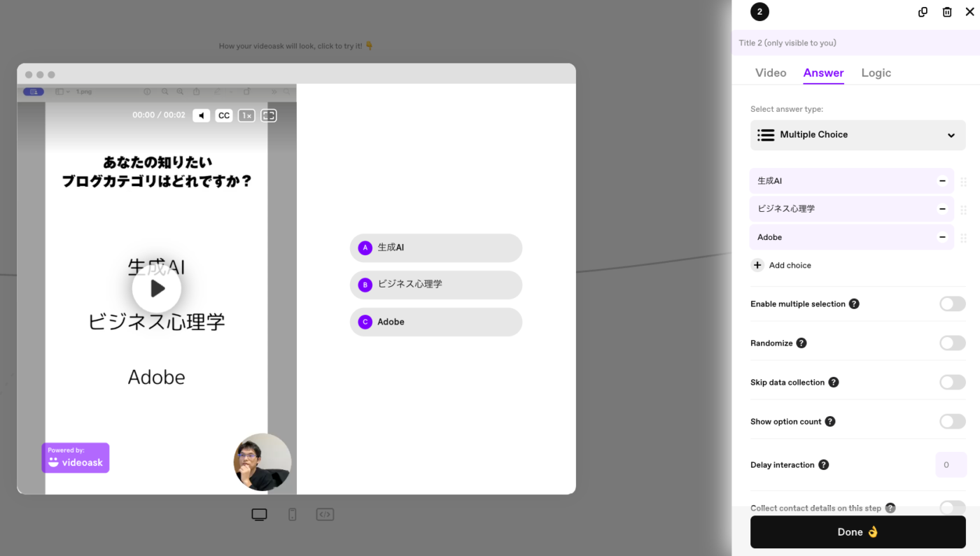Grab drag handle beside 生成AI choice
980x556 pixels.
963,182
